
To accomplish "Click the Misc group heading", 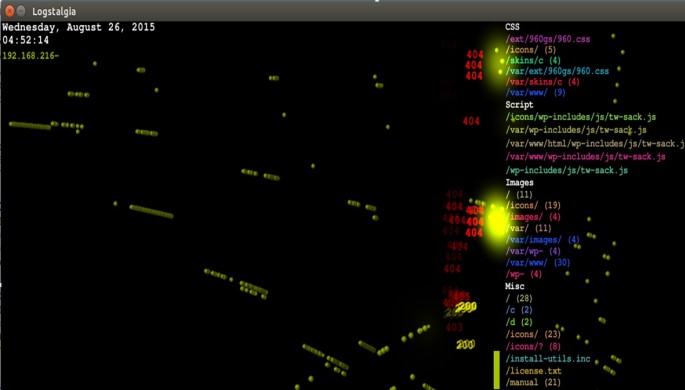I will pyautogui.click(x=514, y=286).
